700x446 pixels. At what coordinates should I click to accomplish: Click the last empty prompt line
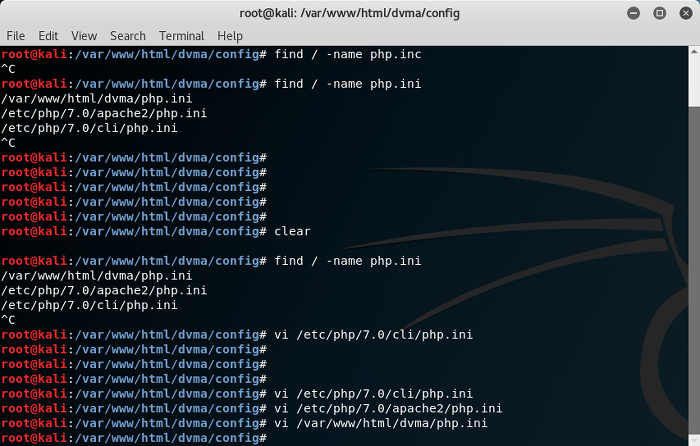(134, 438)
